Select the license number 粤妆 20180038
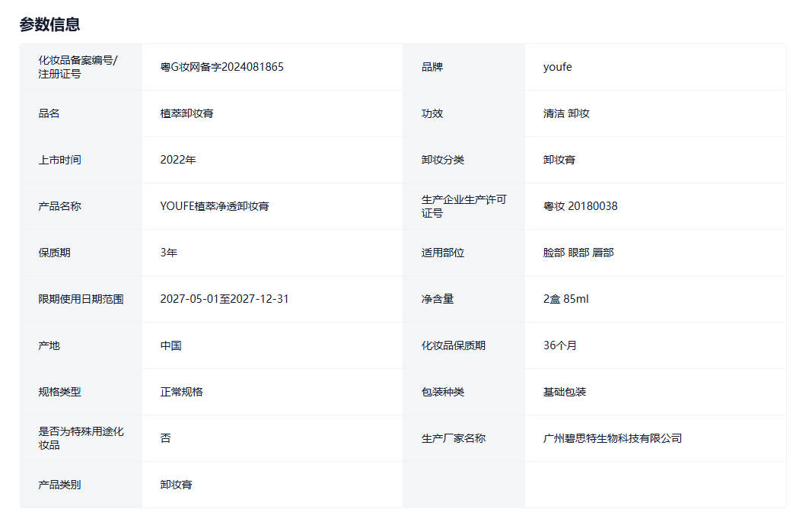 pyautogui.click(x=580, y=206)
